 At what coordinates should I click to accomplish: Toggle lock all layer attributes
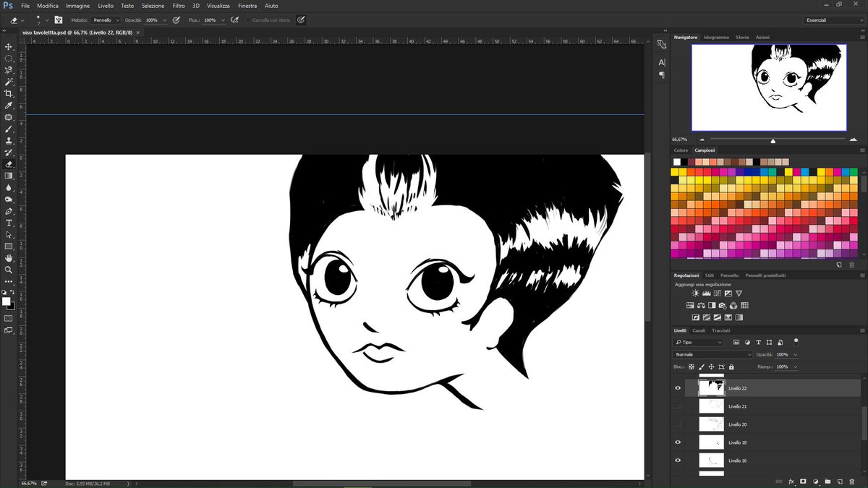(x=730, y=367)
